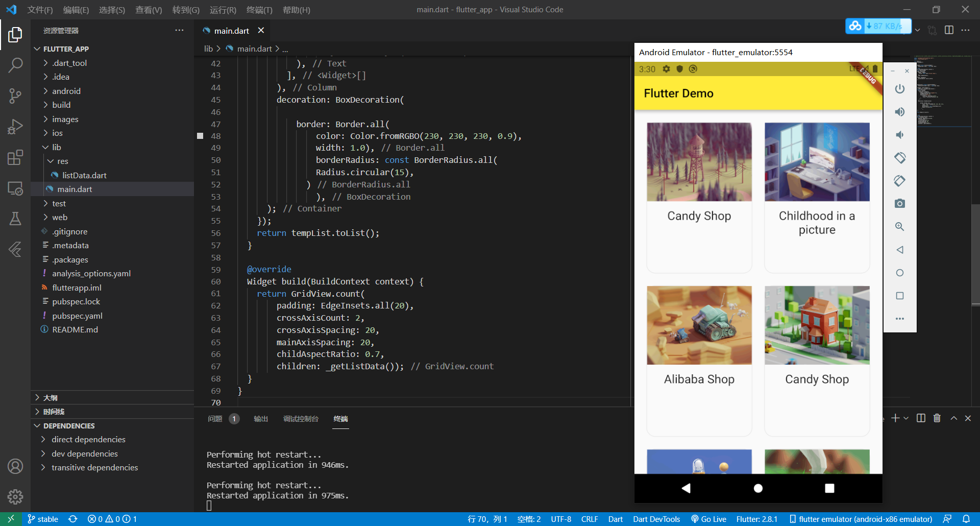Toggle the breakpoint on line 48
The image size is (980, 526).
[x=200, y=135]
